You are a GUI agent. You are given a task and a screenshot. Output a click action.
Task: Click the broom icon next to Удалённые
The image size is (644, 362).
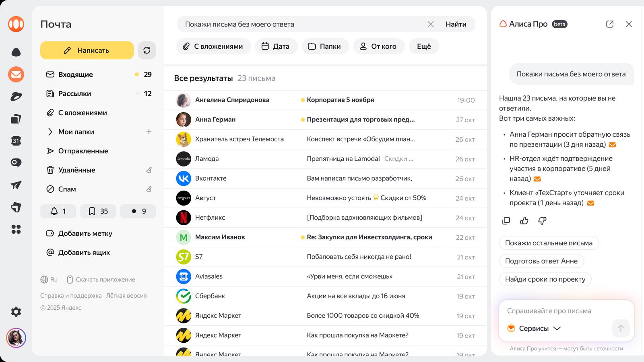[149, 170]
